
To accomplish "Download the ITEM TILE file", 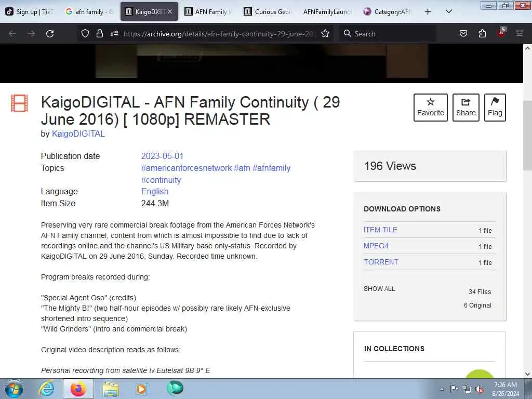I will pos(380,230).
